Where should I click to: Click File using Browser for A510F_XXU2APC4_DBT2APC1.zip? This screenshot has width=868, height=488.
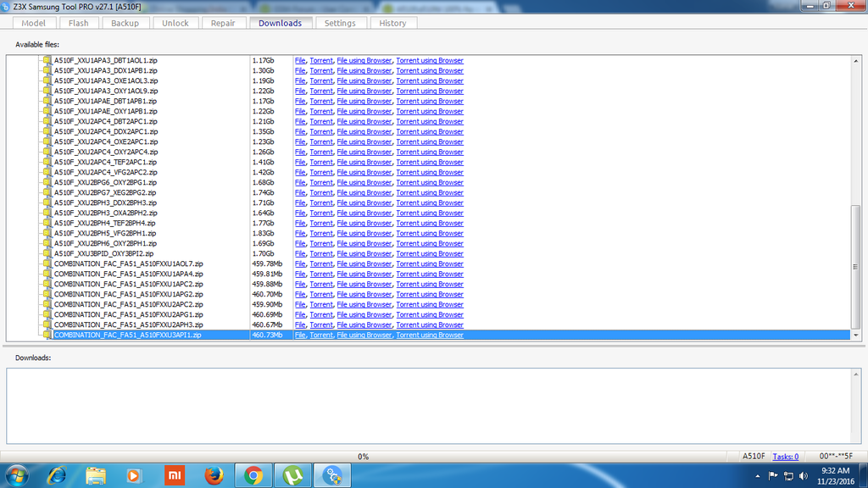pyautogui.click(x=364, y=122)
